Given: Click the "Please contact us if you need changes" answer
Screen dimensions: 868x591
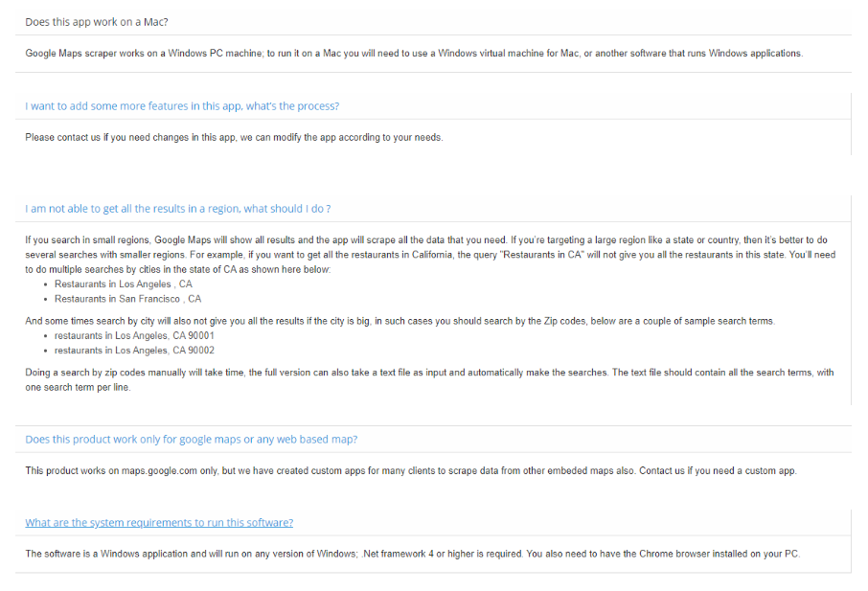Looking at the screenshot, I should pos(234,138).
